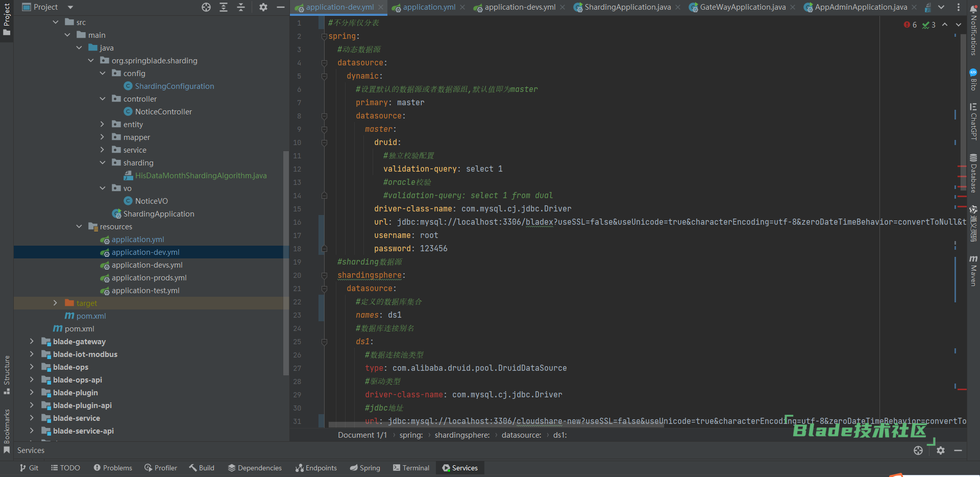Hide the Project panel with minus icon
980x477 pixels.
tap(280, 7)
